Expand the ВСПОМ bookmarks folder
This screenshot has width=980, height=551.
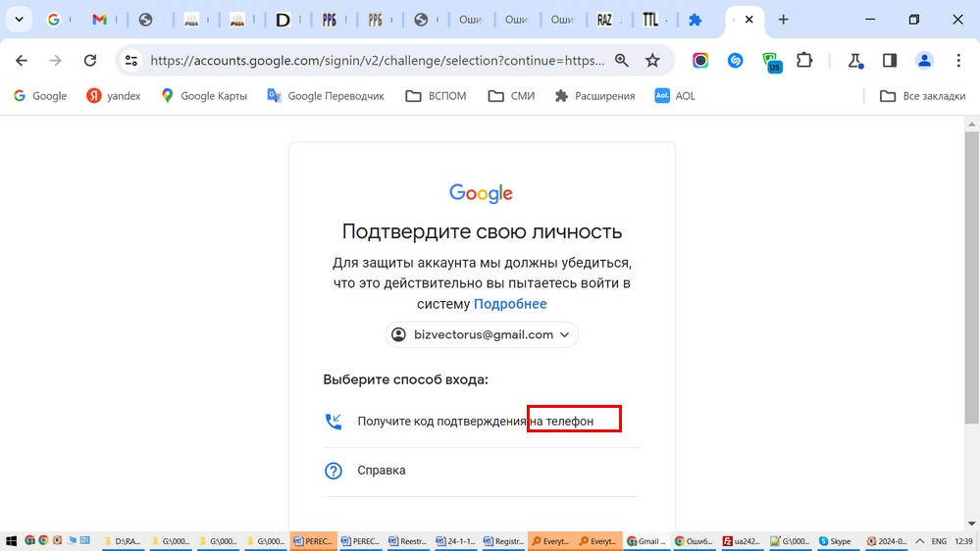[436, 95]
